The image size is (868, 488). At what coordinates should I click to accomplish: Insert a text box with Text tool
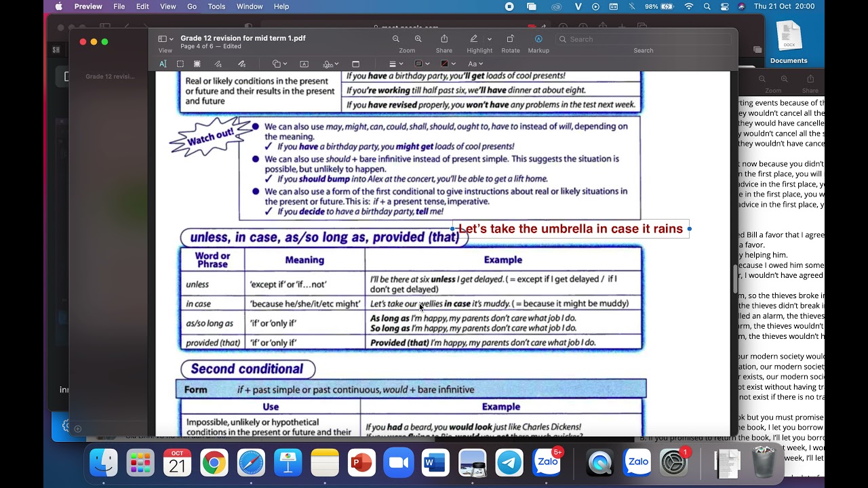pyautogui.click(x=304, y=64)
